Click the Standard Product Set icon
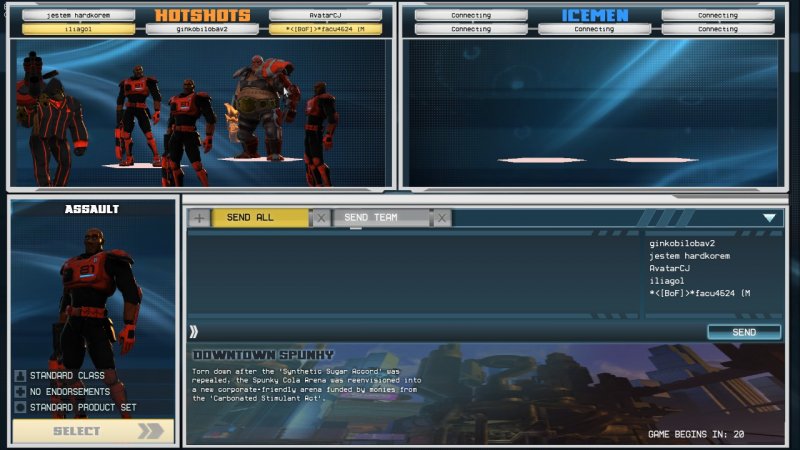The height and width of the screenshot is (450, 800). tap(20, 407)
